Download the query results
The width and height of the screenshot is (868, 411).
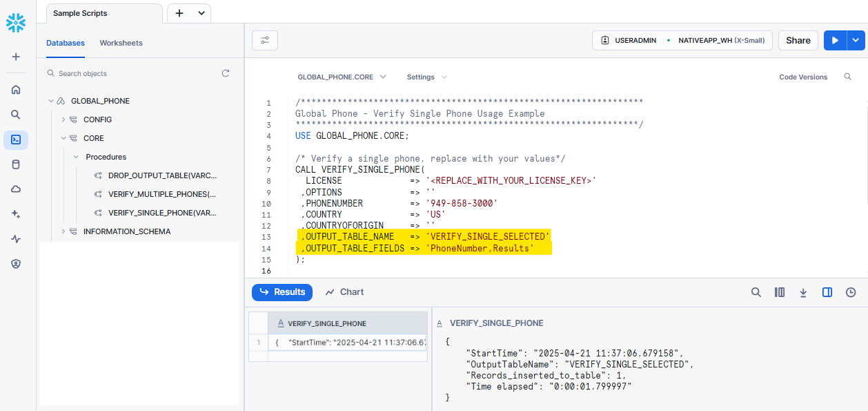[x=803, y=292]
